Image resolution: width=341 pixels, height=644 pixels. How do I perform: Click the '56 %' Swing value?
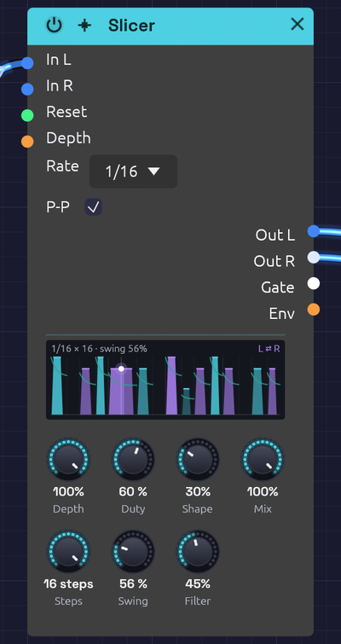(x=133, y=583)
